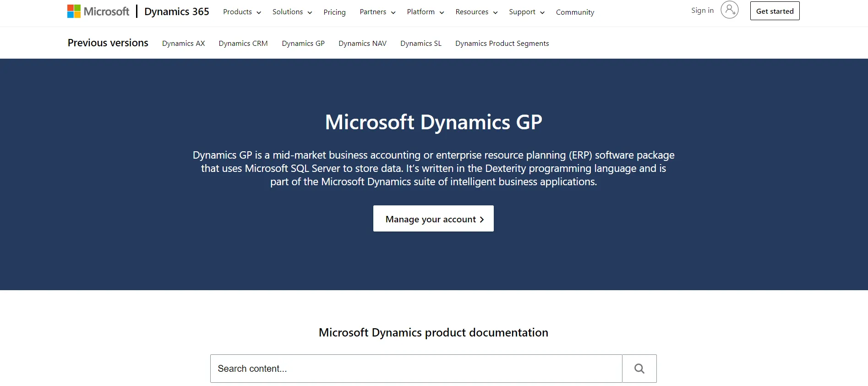Click the Sign in link
This screenshot has width=868, height=386.
click(702, 11)
